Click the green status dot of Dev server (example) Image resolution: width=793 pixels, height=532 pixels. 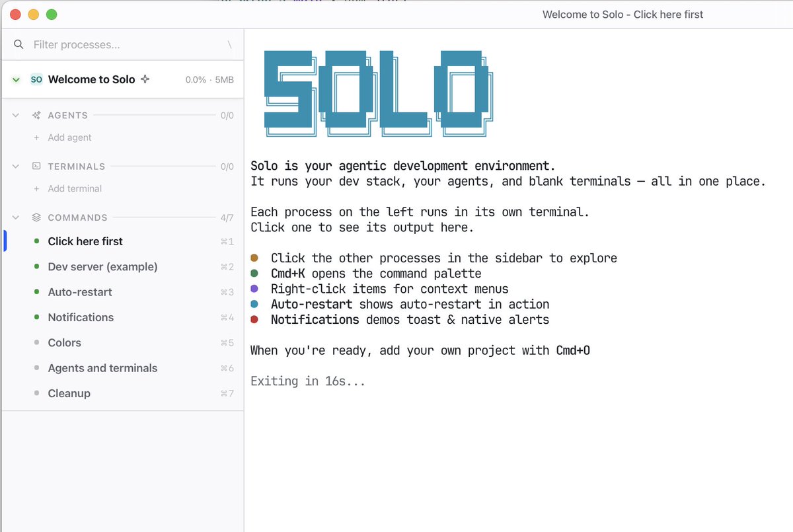click(36, 267)
